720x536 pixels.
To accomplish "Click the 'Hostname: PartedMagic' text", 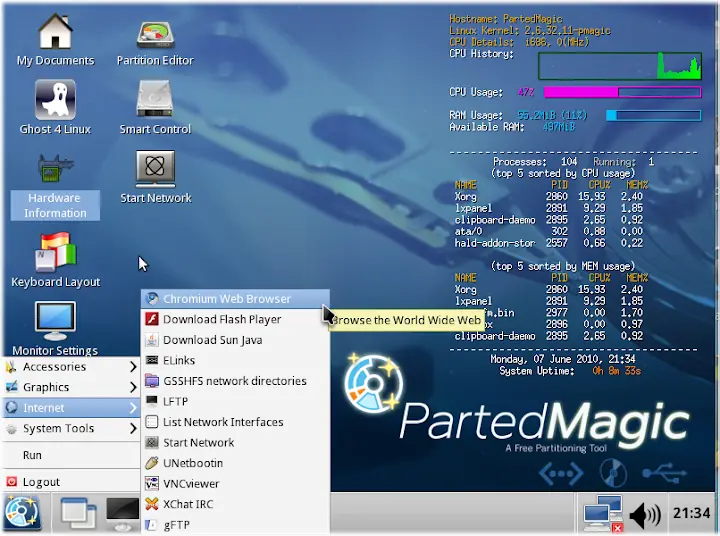I will 506,19.
